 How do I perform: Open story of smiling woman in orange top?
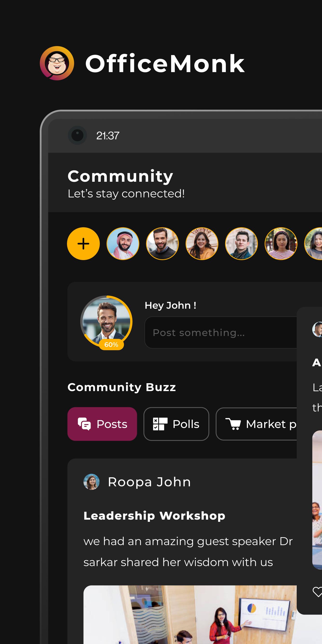click(202, 243)
